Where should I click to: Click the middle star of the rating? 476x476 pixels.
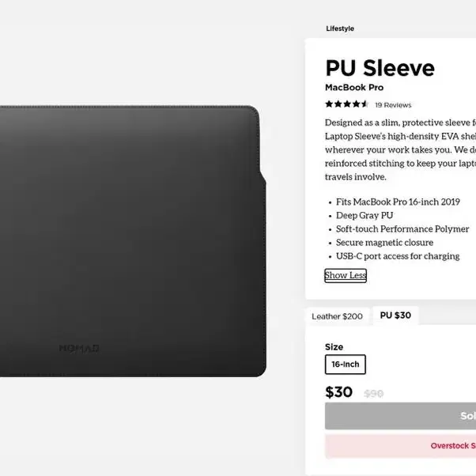347,104
